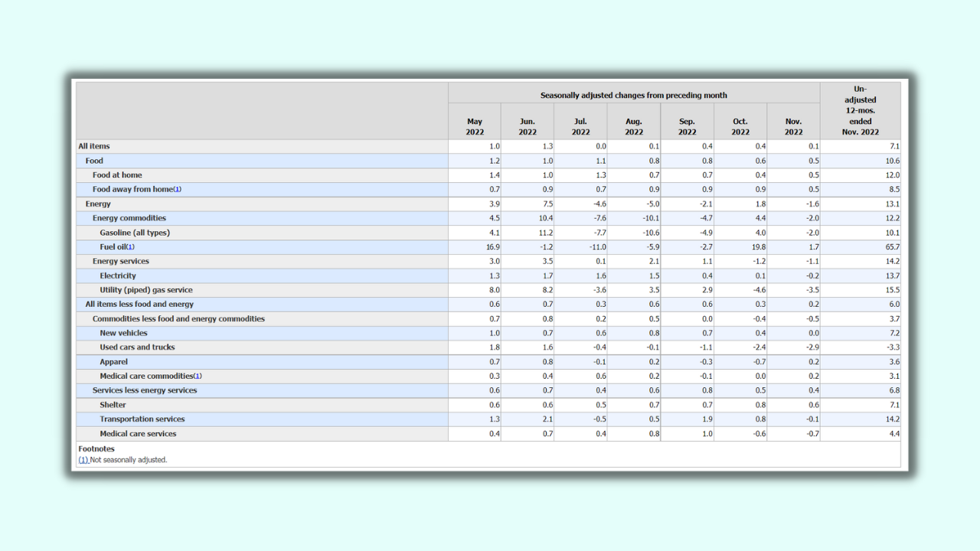Select Energy Aug. 2022 value -5.0
Image resolution: width=980 pixels, height=551 pixels.
click(652, 204)
